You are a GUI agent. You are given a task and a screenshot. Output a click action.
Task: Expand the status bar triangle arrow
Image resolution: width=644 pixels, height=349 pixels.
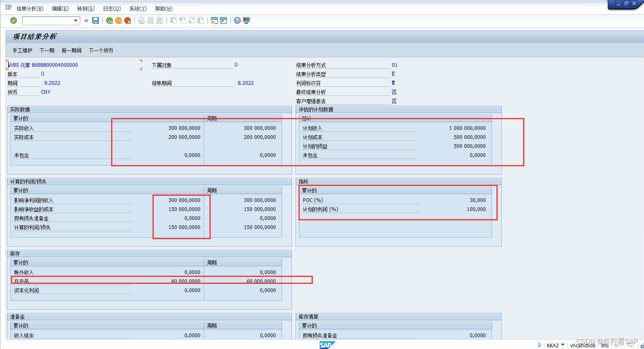539,345
